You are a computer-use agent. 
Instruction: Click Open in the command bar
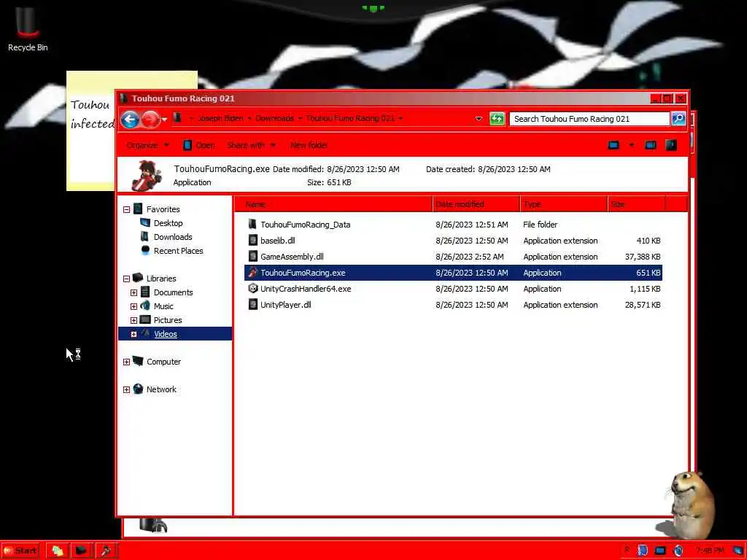(199, 145)
